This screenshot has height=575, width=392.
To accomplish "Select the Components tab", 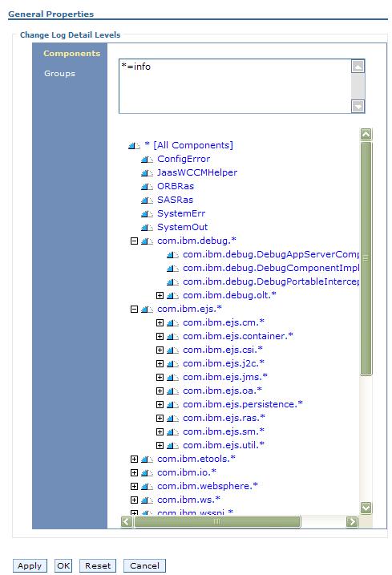I will point(72,53).
